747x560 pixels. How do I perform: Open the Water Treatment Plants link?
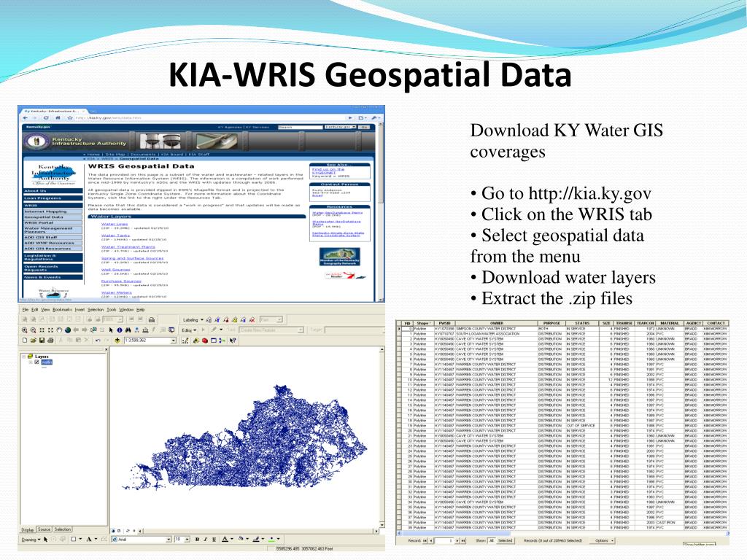128,246
